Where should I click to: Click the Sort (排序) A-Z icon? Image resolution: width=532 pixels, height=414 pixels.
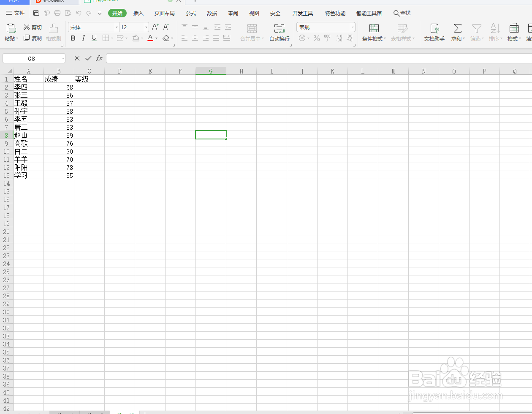pos(495,29)
